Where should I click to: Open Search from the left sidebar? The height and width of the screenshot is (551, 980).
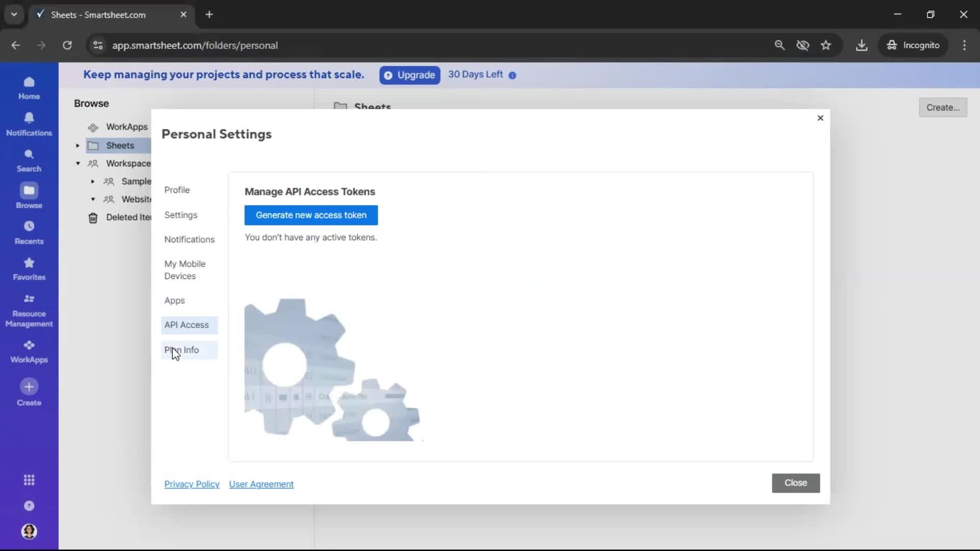click(29, 160)
